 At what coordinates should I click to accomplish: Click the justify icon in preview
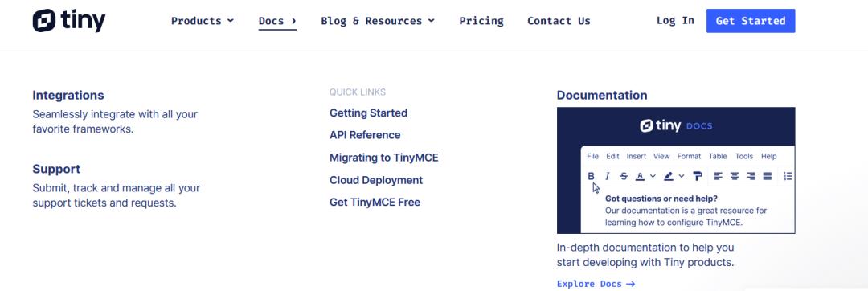coord(768,176)
